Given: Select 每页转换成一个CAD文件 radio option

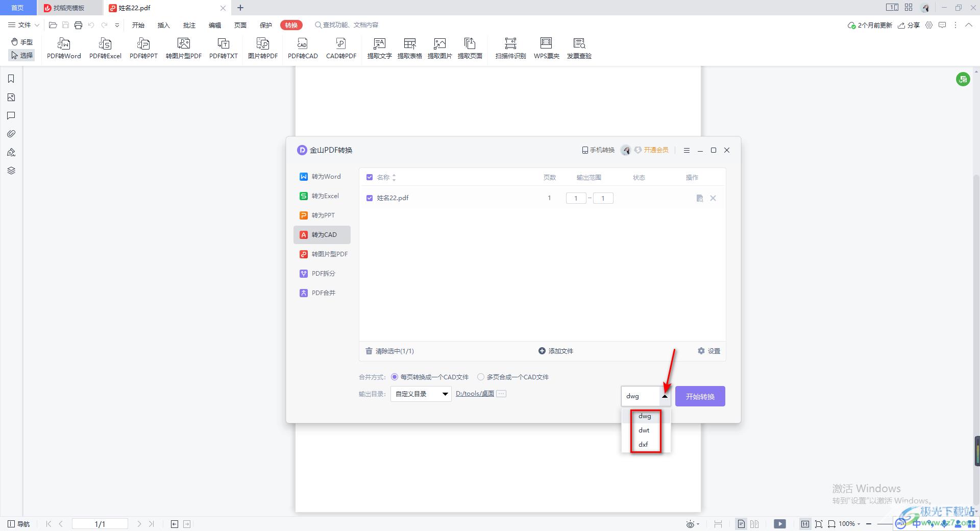Looking at the screenshot, I should 395,377.
